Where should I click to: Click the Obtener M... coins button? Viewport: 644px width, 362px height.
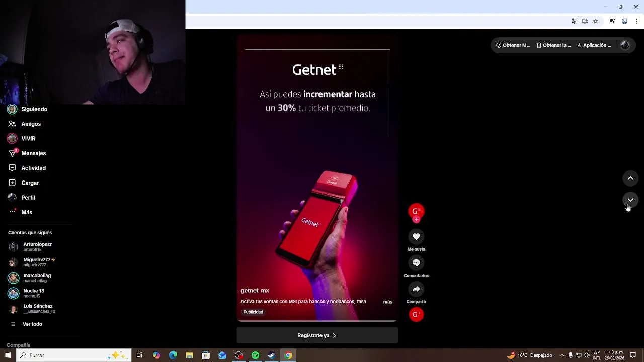(513, 45)
